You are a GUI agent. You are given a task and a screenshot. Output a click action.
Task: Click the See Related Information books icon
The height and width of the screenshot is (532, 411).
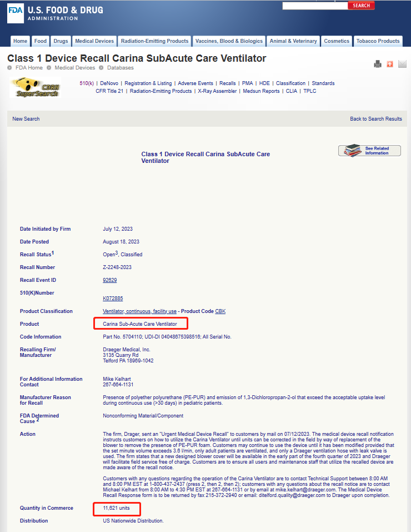pyautogui.click(x=369, y=151)
